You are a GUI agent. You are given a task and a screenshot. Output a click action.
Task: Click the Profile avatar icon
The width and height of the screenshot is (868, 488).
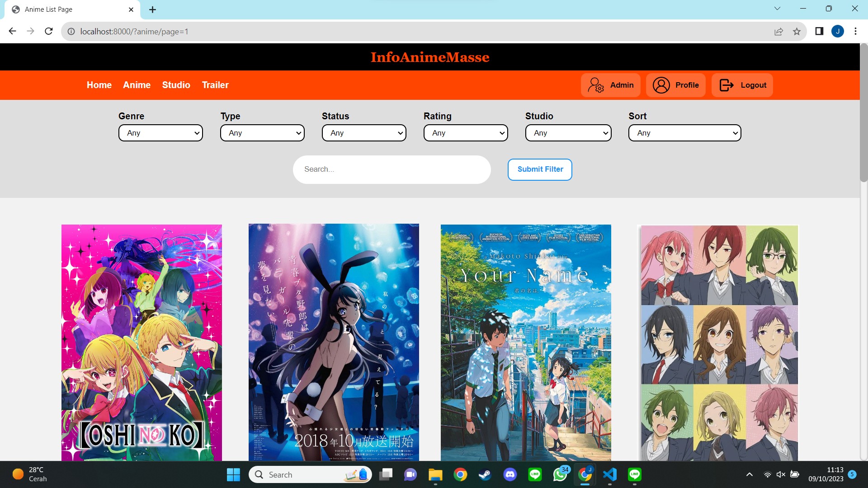pyautogui.click(x=661, y=85)
